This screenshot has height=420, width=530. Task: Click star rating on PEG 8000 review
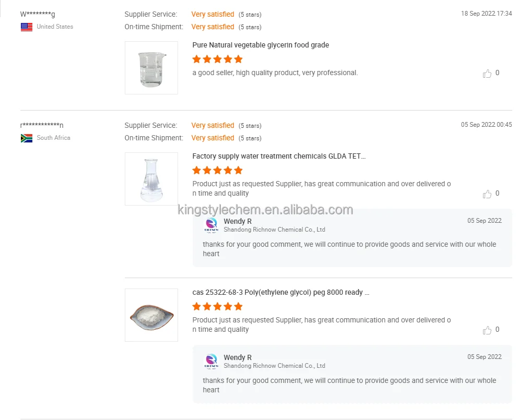pyautogui.click(x=217, y=307)
